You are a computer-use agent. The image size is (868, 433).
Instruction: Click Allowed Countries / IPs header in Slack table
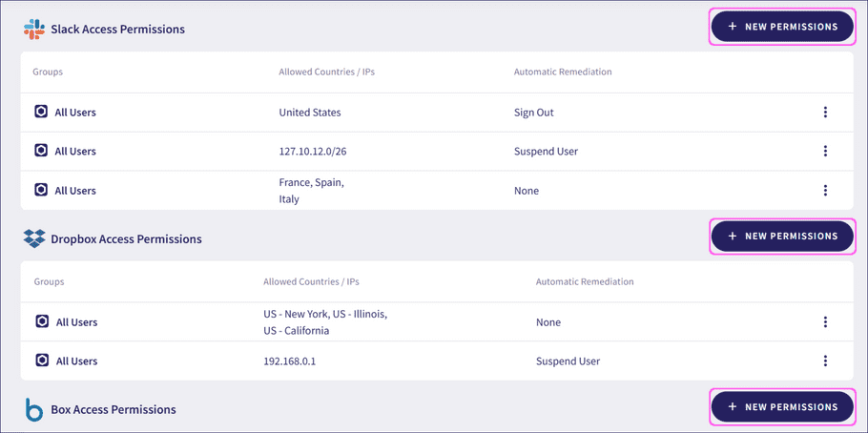pos(326,72)
